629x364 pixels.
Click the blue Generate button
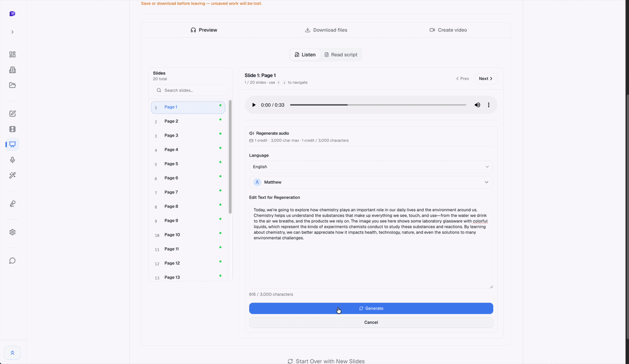click(x=371, y=308)
